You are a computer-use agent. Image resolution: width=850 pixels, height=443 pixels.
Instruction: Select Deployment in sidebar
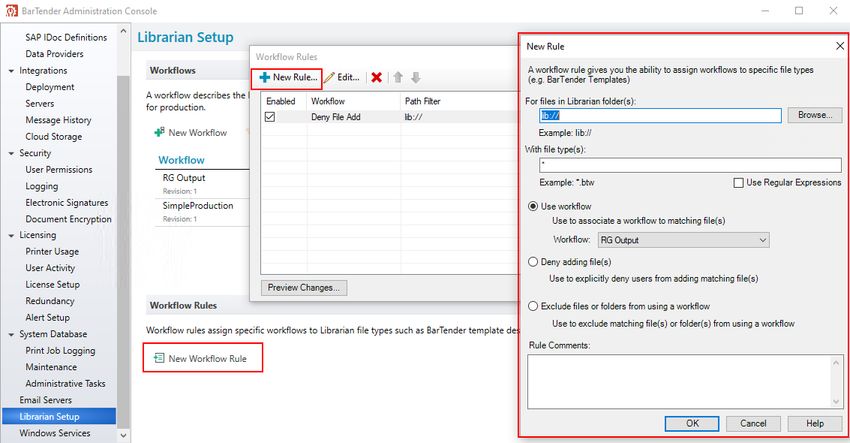point(50,87)
